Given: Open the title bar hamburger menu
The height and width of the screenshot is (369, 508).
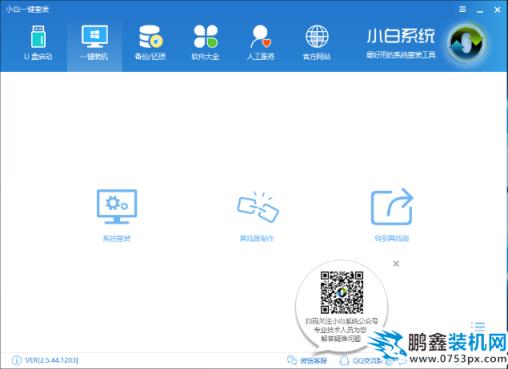Looking at the screenshot, I should [x=462, y=9].
